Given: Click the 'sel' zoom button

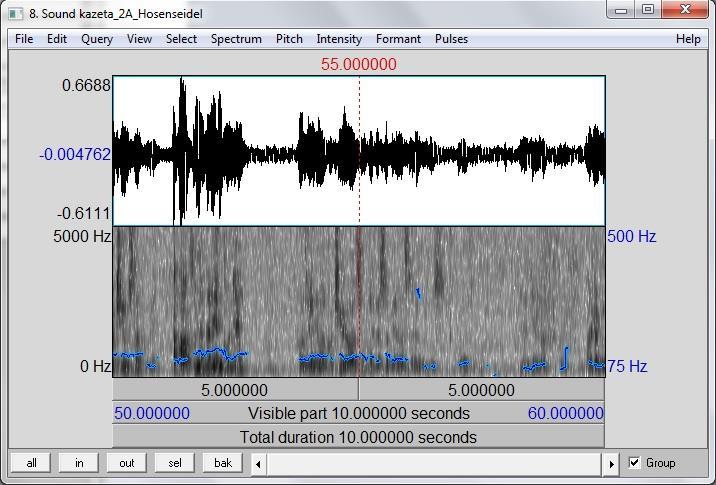Looking at the screenshot, I should 174,463.
